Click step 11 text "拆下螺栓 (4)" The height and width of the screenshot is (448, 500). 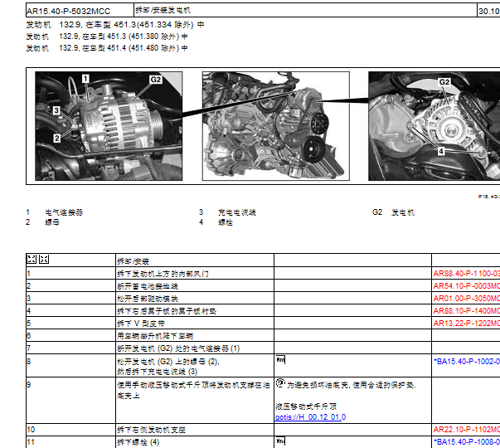[x=138, y=442]
